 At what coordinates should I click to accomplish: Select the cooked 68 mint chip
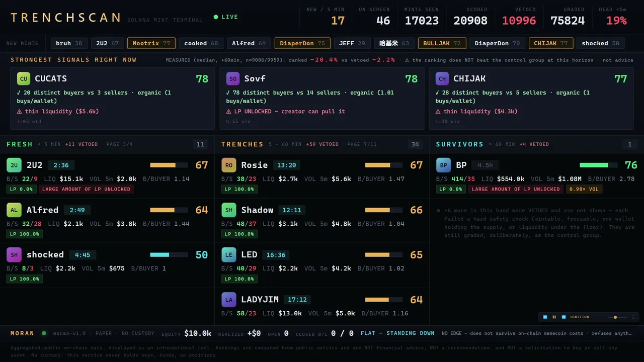[201, 43]
